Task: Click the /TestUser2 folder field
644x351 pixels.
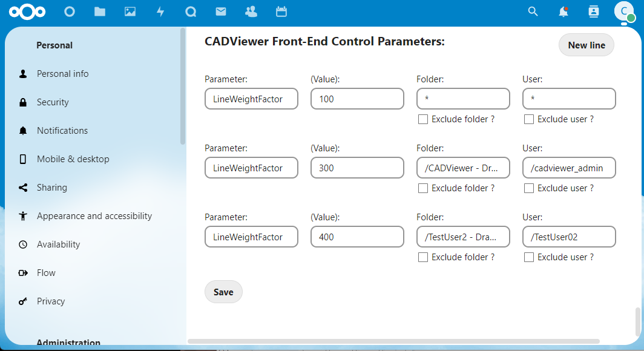Action: click(x=463, y=237)
